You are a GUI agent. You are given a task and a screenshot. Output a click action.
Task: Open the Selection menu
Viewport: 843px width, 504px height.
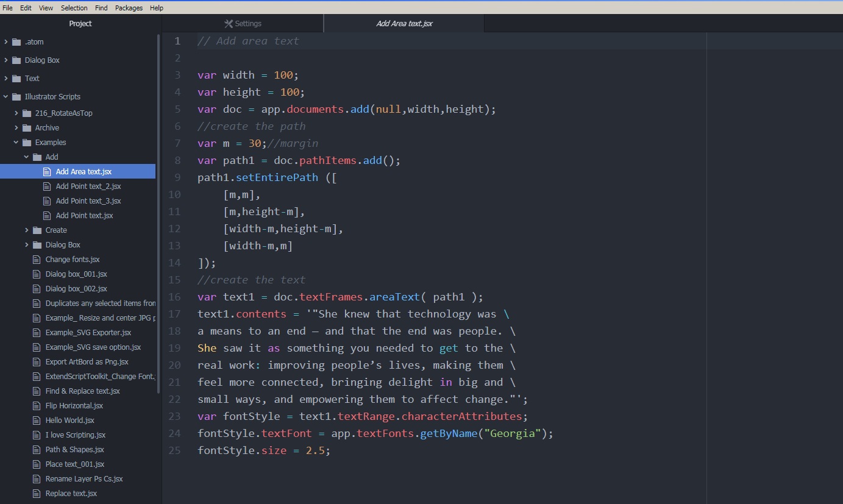click(x=74, y=8)
